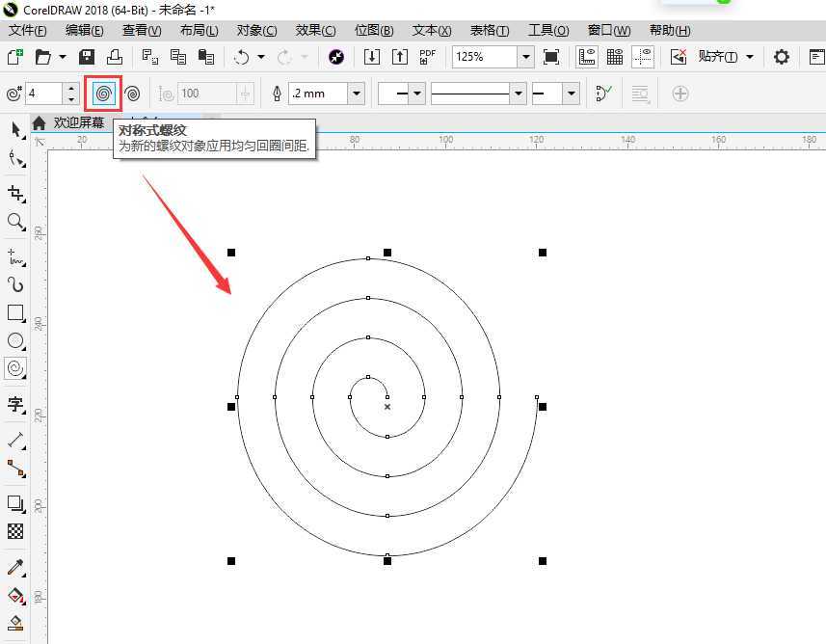Increase spiral revolutions with up arrow
This screenshot has height=644, width=826.
click(x=71, y=89)
